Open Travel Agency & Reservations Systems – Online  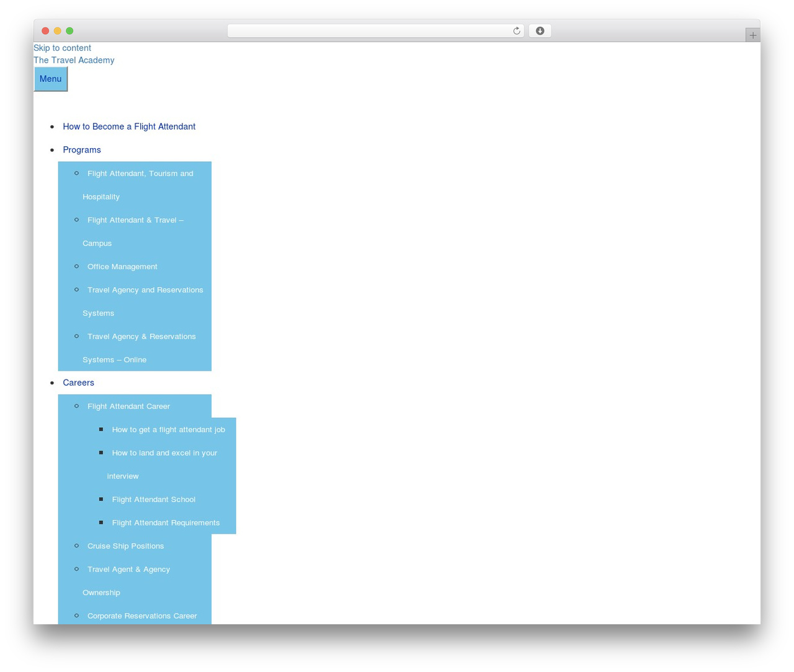click(x=139, y=348)
